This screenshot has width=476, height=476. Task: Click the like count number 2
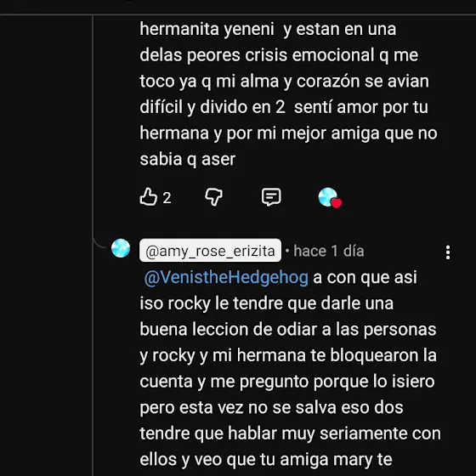point(167,198)
